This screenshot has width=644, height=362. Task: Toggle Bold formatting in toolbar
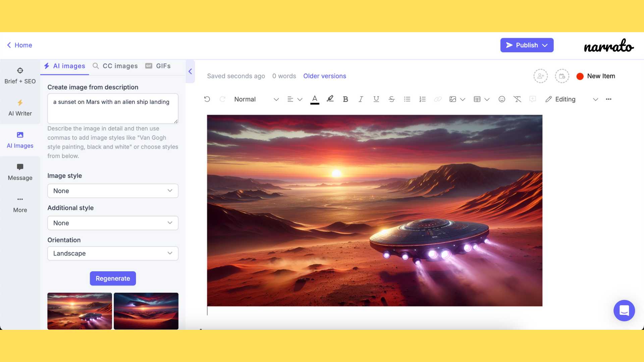tap(345, 99)
